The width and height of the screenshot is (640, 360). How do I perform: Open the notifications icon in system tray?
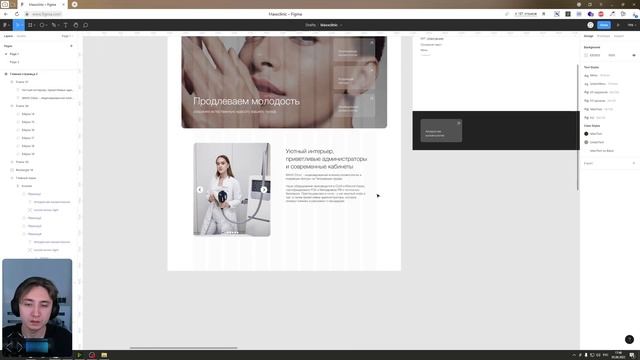[632, 355]
